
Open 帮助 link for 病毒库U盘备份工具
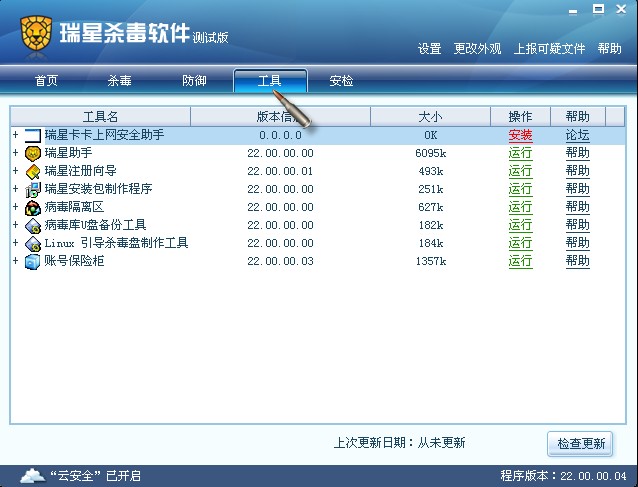[x=578, y=225]
